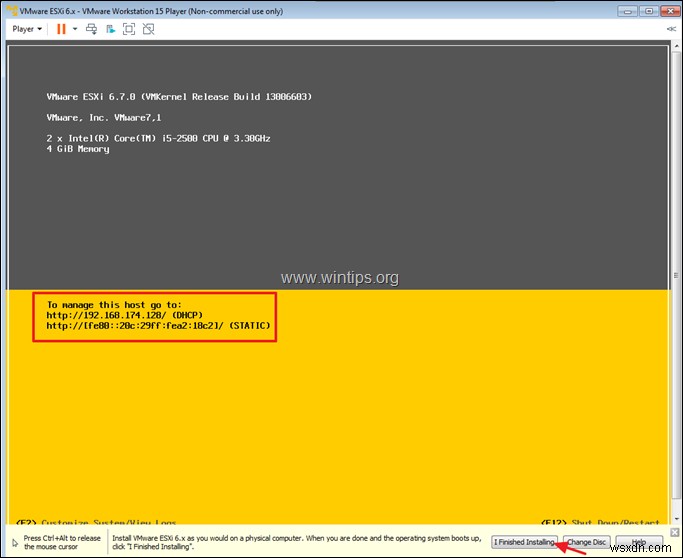Click the 'To manage this host go to:' text

114,304
